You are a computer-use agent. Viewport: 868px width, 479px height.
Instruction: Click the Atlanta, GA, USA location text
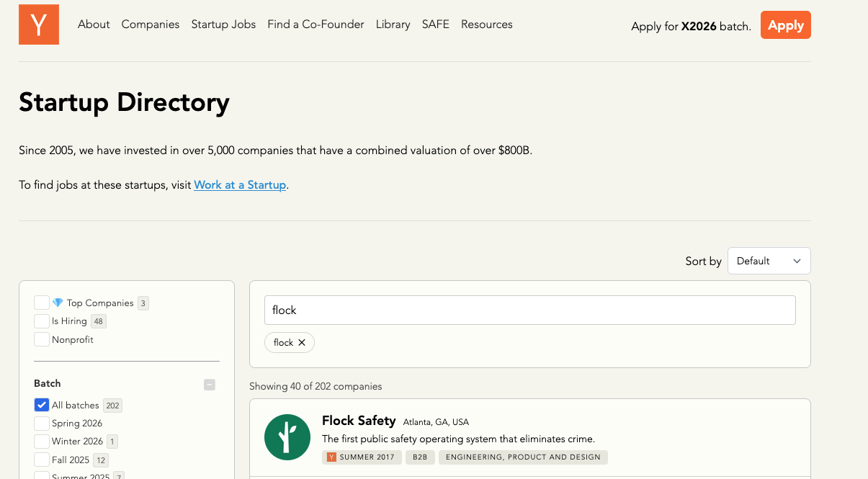(x=436, y=422)
